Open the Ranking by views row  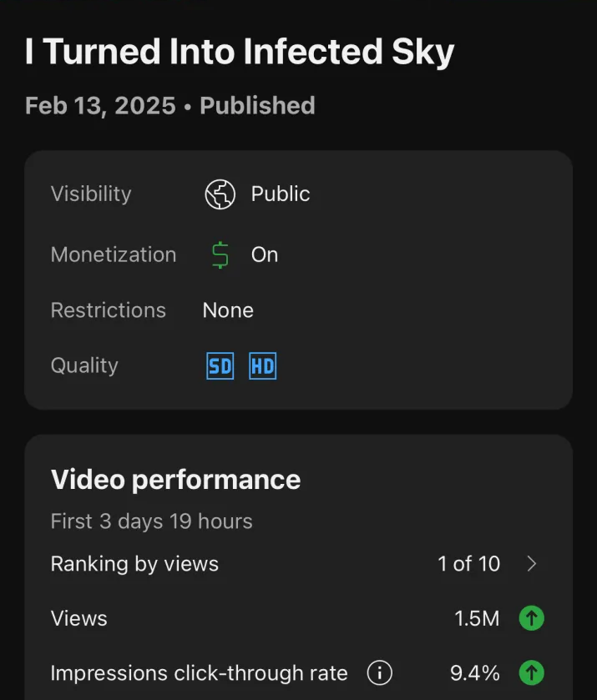134,564
